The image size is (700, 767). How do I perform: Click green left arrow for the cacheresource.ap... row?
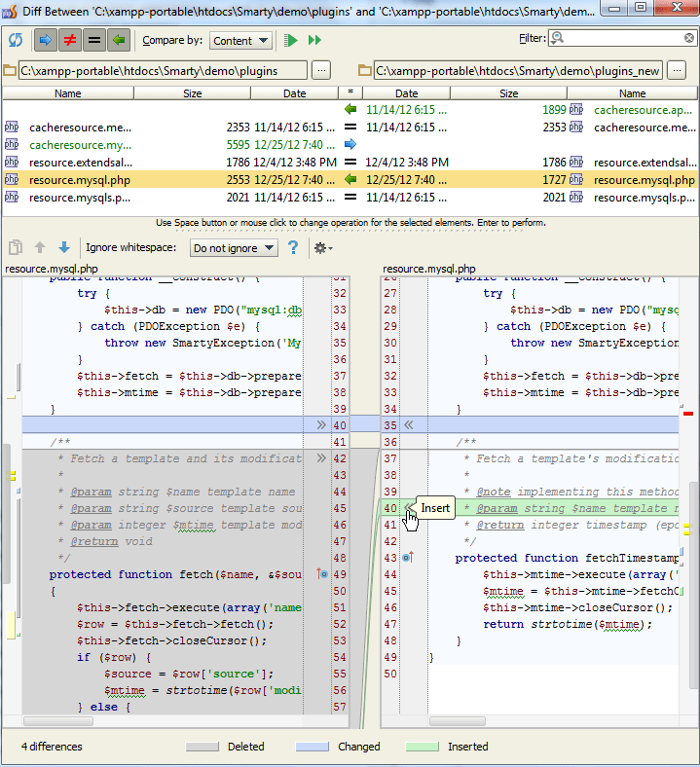pos(350,110)
